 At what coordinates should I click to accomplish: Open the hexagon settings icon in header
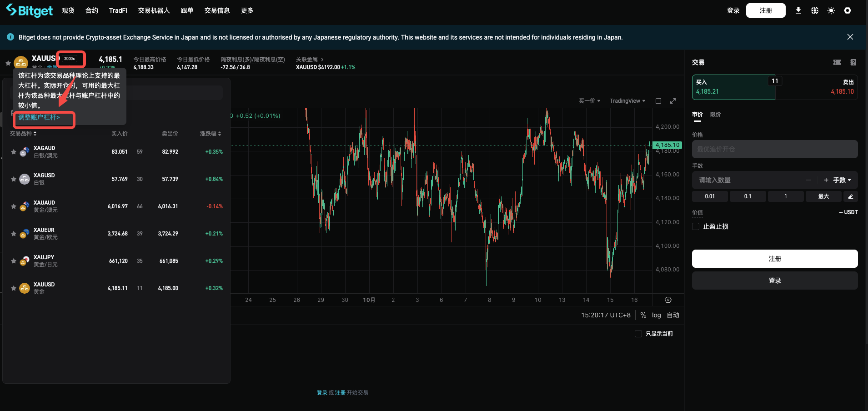848,10
